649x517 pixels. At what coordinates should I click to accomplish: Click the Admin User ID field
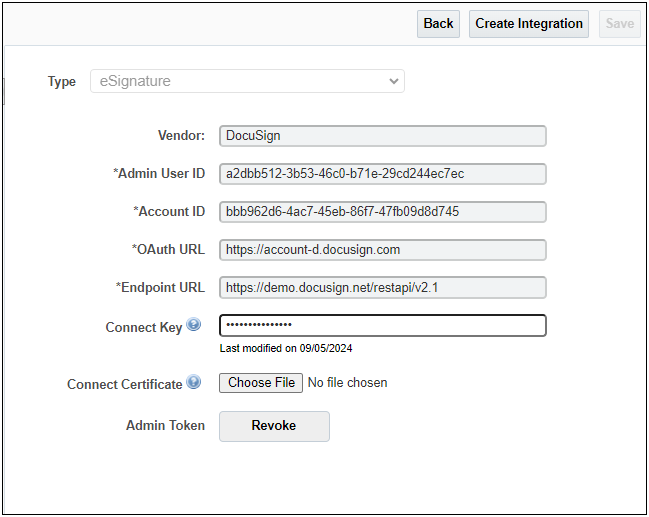[x=383, y=174]
